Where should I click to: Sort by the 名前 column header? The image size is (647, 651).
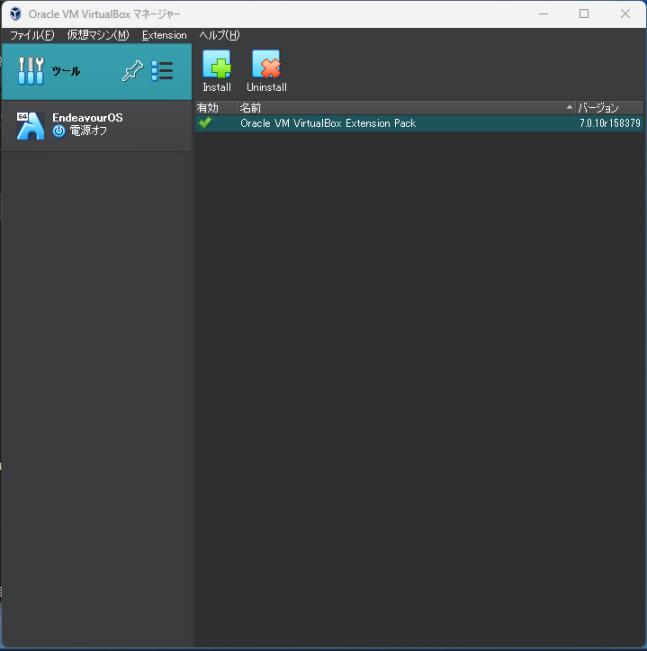tap(405, 108)
